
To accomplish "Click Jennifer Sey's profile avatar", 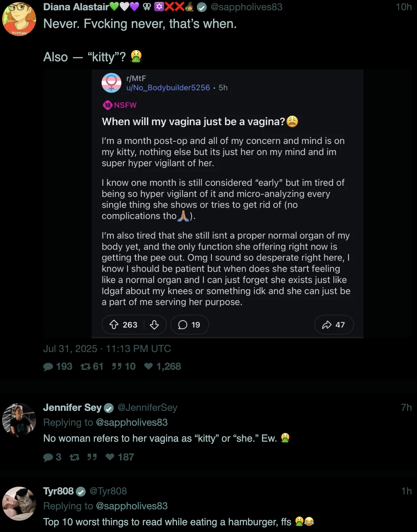I will tap(19, 420).
